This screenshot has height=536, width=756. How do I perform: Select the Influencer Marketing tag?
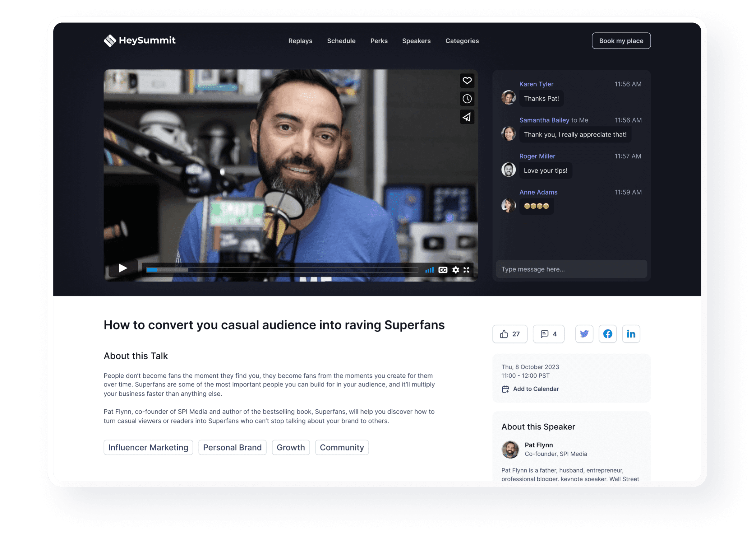point(148,448)
